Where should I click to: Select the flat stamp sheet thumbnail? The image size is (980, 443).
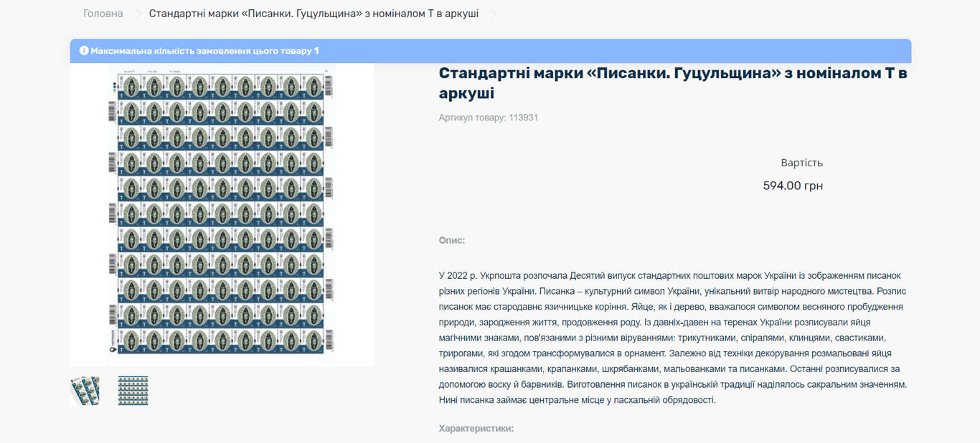pyautogui.click(x=132, y=389)
